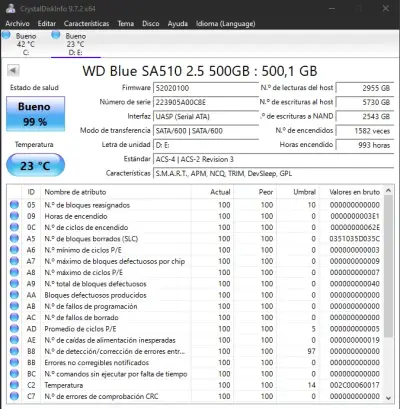Click the Umbral column header
The height and width of the screenshot is (409, 400).
click(298, 192)
